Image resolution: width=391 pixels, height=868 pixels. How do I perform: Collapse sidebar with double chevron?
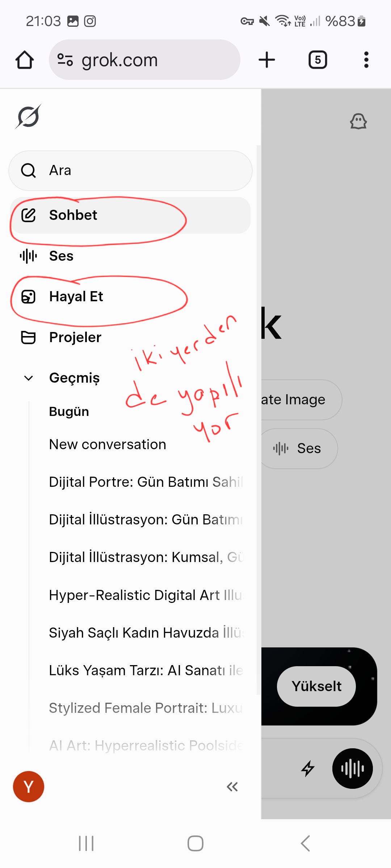pos(232,787)
